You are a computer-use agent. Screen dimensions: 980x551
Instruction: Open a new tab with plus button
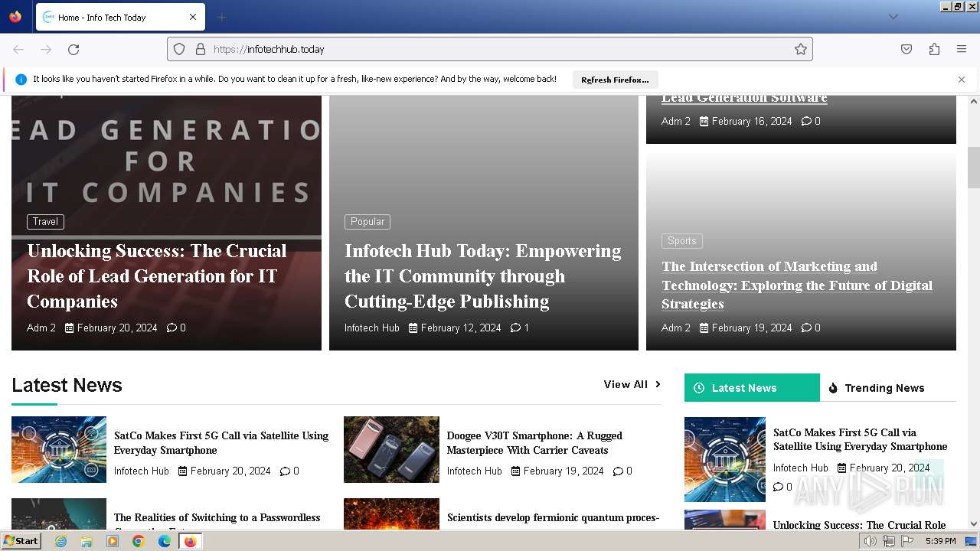(x=221, y=17)
